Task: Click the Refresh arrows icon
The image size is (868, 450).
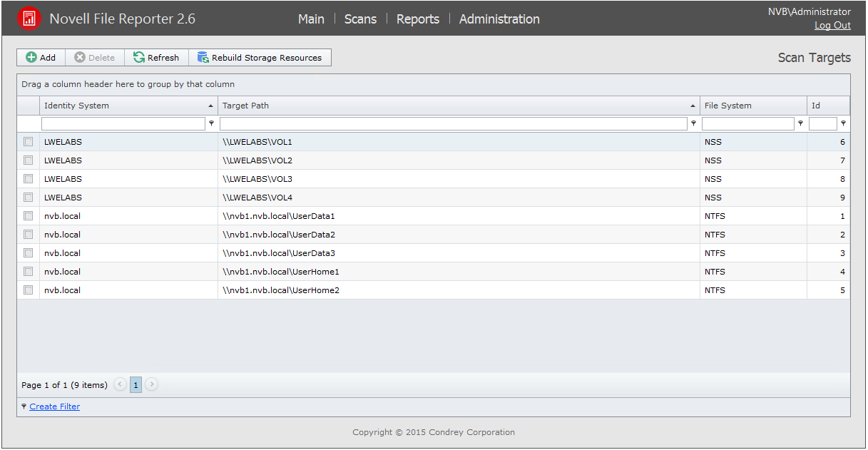Action: pos(139,58)
